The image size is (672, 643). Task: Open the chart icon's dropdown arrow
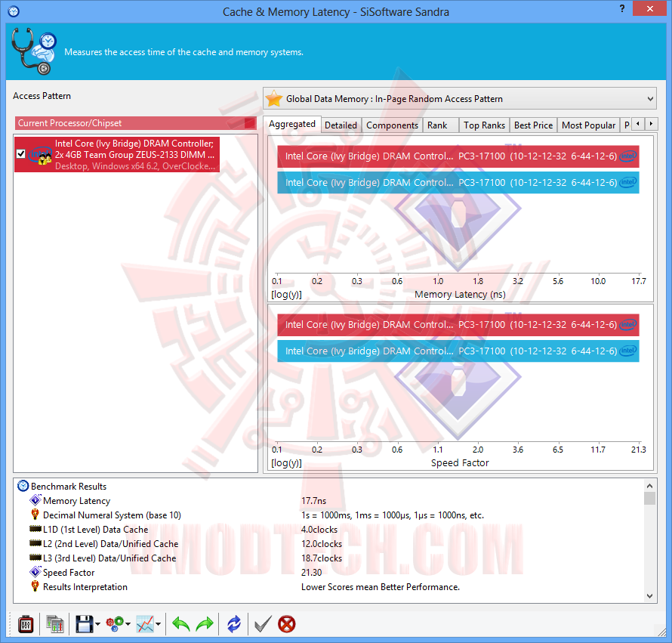pos(158,625)
